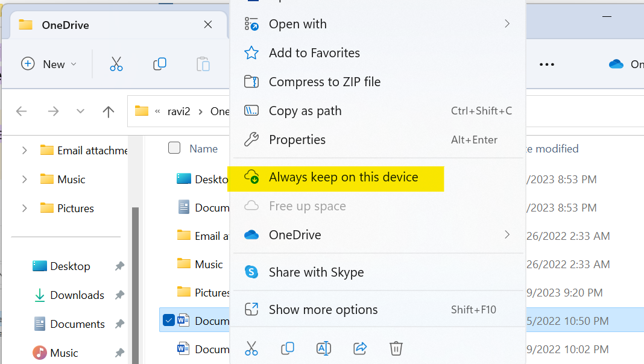Open Desktop in Quick access sidebar
Image resolution: width=644 pixels, height=364 pixels.
click(x=70, y=266)
